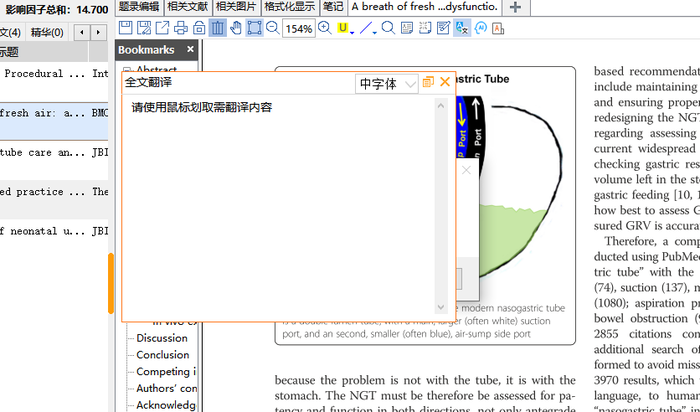Open the Conclusion bookmark
700x412 pixels.
click(163, 355)
